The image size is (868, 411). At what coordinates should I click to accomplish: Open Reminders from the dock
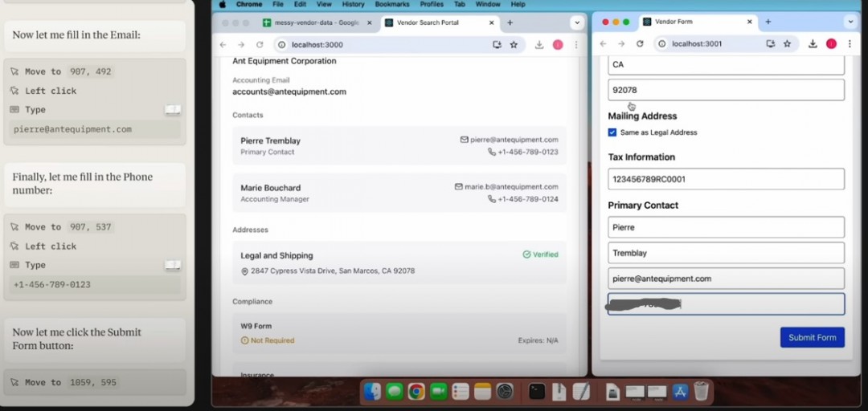(461, 392)
